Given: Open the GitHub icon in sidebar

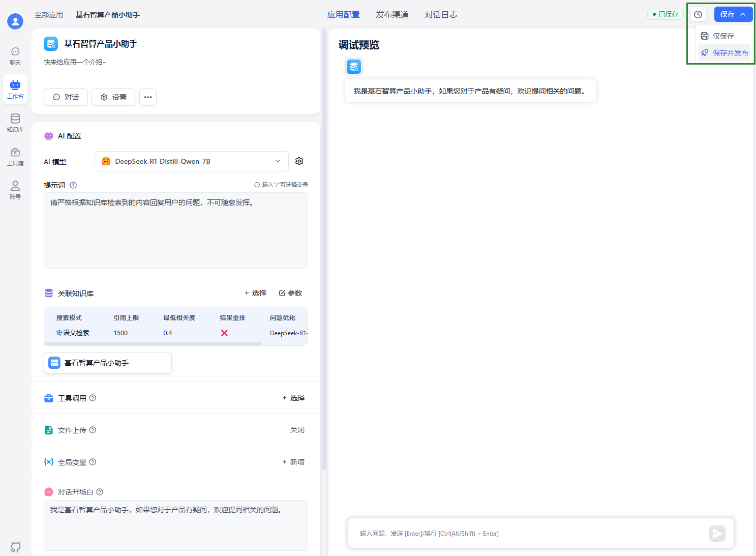Looking at the screenshot, I should 16,547.
